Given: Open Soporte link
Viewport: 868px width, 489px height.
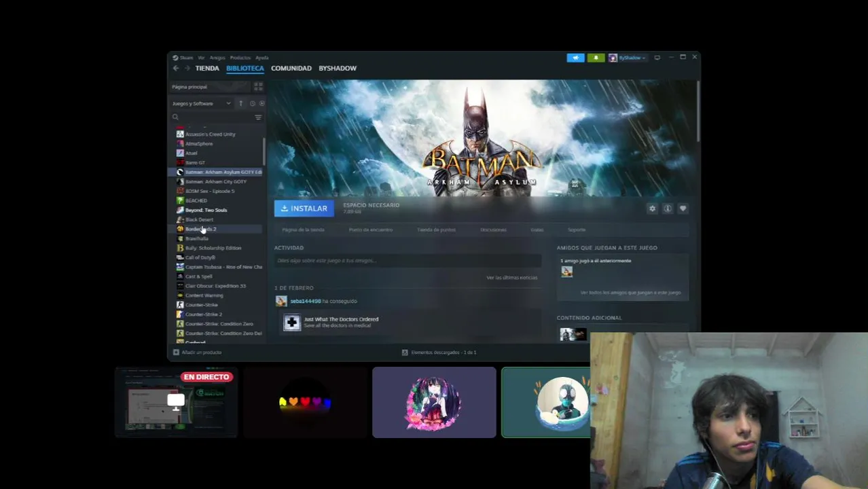Looking at the screenshot, I should (577, 230).
